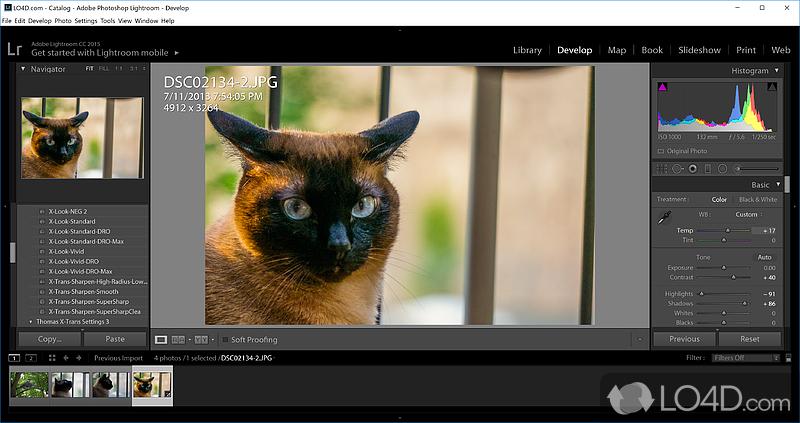The height and width of the screenshot is (423, 800).
Task: Open the File menu
Action: (x=6, y=21)
